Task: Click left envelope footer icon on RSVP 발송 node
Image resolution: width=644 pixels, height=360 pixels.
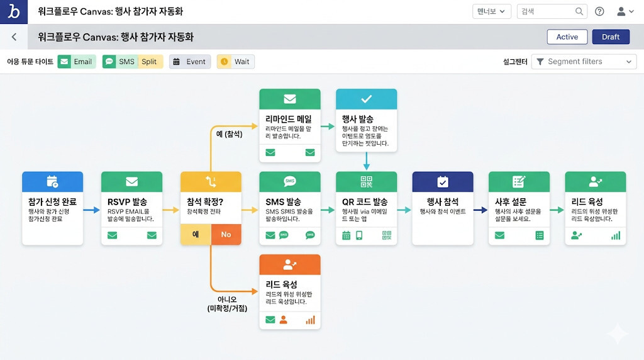Action: pyautogui.click(x=112, y=235)
